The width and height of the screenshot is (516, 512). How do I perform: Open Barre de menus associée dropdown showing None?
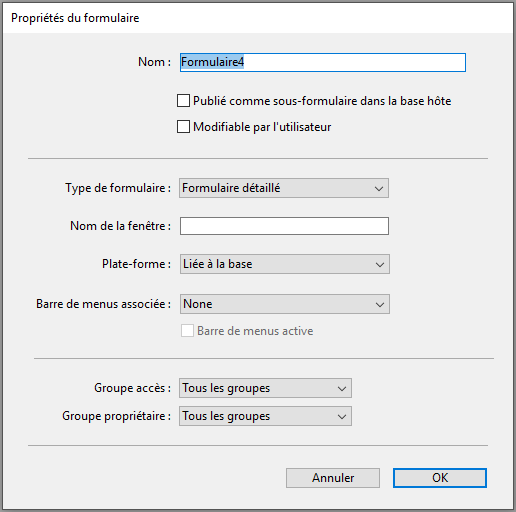point(285,304)
